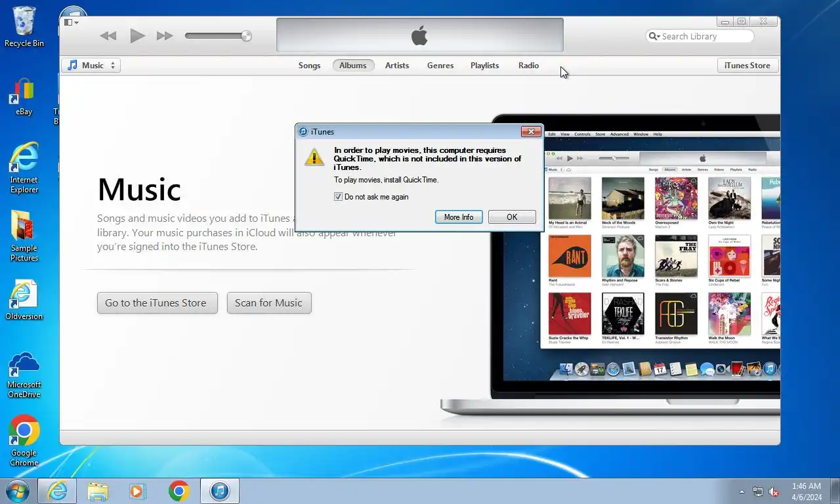840x504 pixels.
Task: Click the Apple logo status display
Action: coord(420,35)
